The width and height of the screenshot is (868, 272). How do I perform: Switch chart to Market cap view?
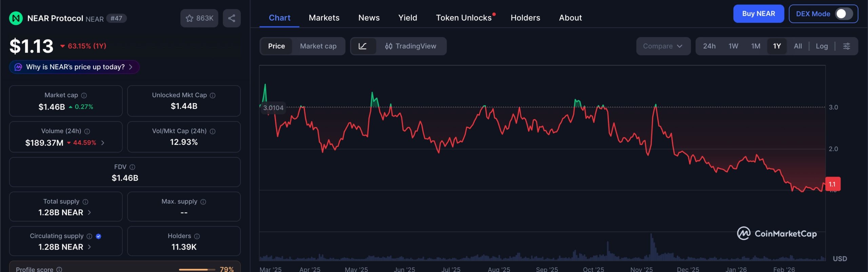click(318, 46)
